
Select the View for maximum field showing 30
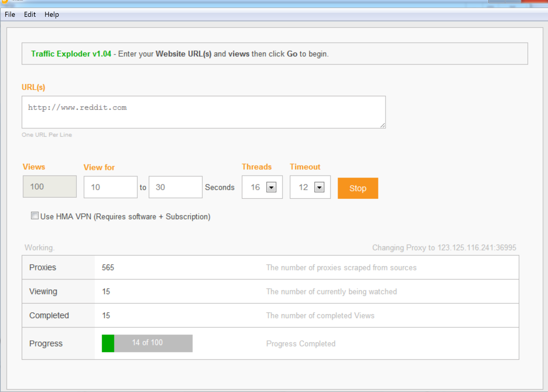tap(175, 187)
